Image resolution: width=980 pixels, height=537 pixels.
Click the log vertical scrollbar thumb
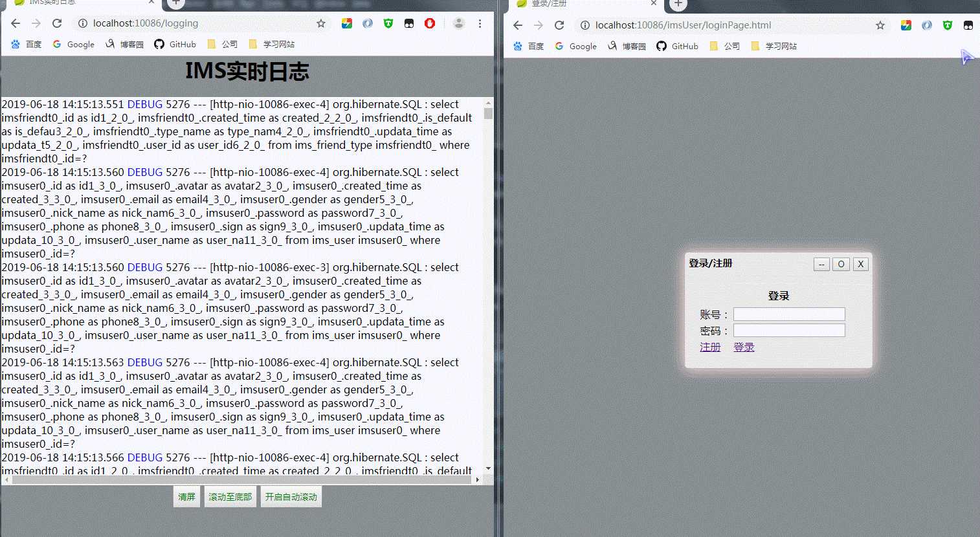[x=488, y=114]
